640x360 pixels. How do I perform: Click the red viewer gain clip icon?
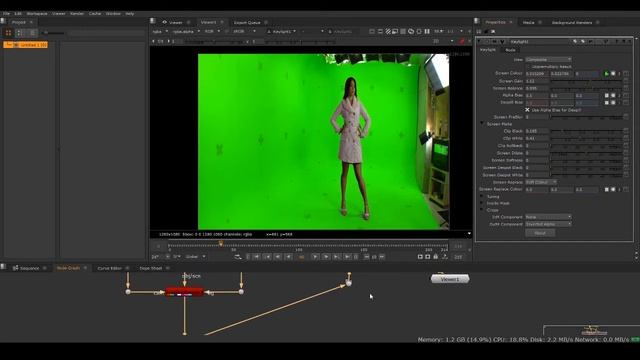(462, 42)
